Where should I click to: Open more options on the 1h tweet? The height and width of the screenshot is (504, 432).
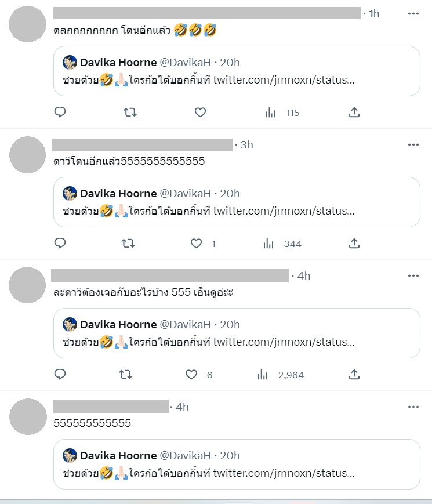[413, 13]
